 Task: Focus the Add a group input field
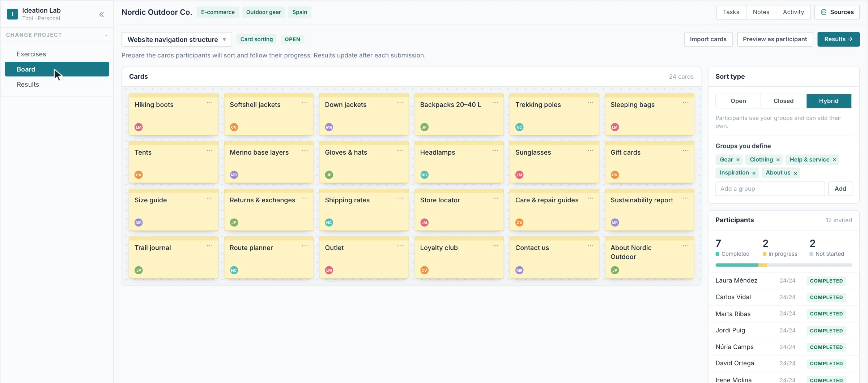(770, 189)
